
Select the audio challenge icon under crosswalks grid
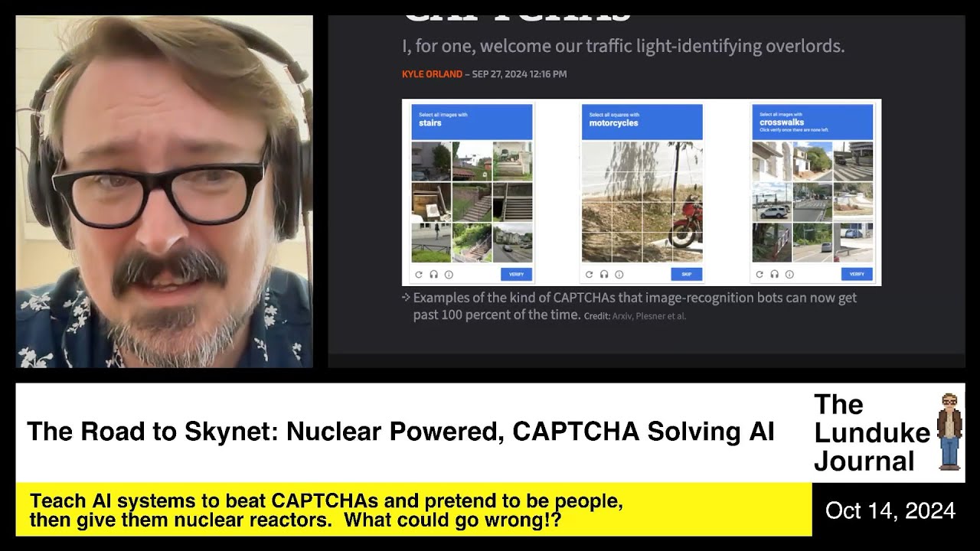pos(775,274)
